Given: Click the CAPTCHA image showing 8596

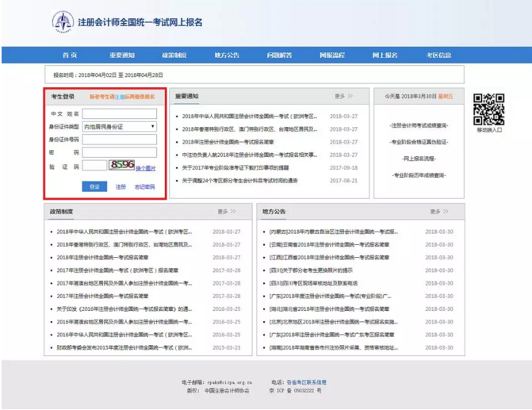Looking at the screenshot, I should point(122,166).
